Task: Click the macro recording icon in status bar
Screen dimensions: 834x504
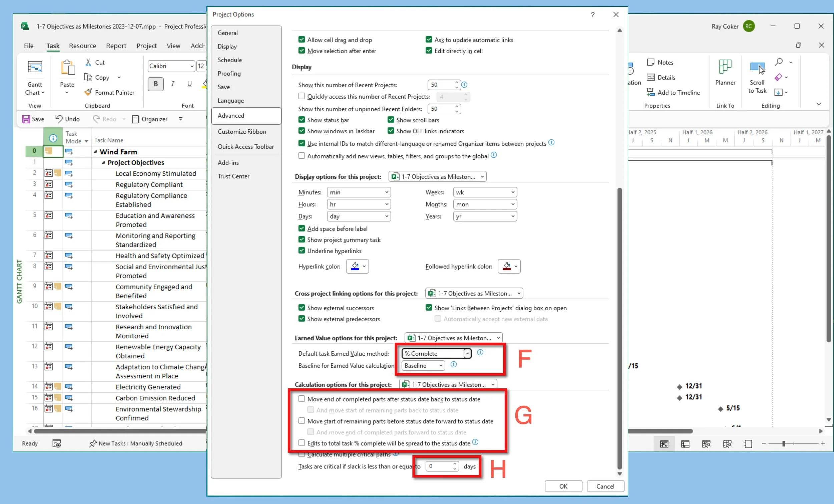Action: [x=56, y=443]
